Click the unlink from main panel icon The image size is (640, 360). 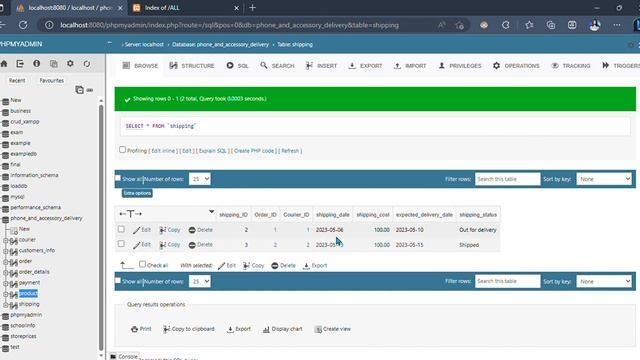pos(90,90)
